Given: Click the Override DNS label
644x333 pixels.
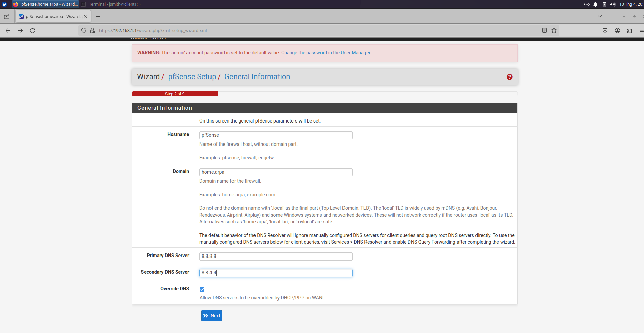Looking at the screenshot, I should pos(175,289).
